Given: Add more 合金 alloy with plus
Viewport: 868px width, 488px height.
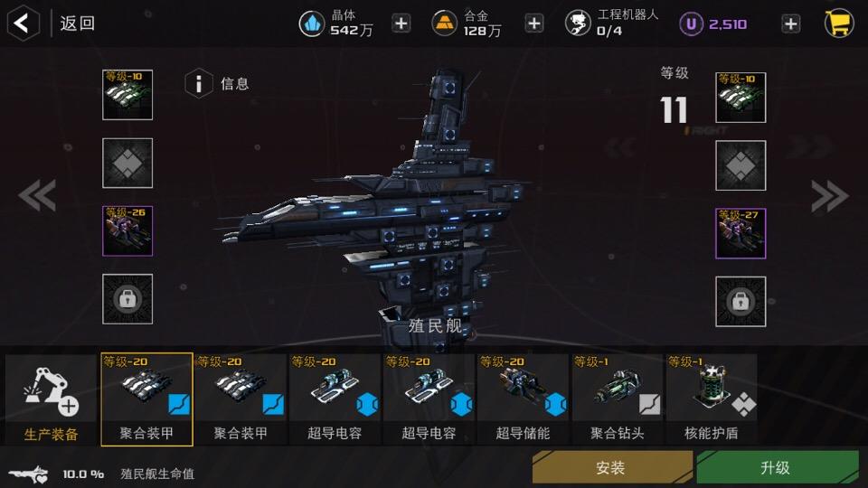Looking at the screenshot, I should coord(534,23).
